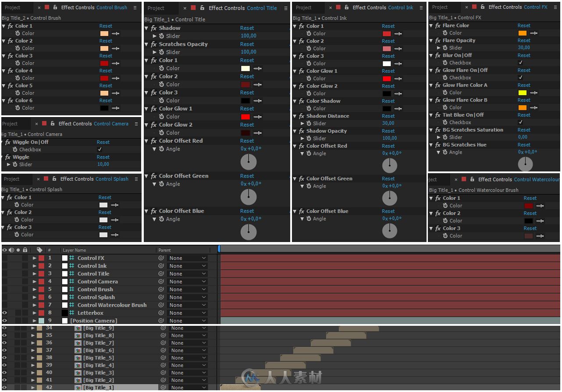
Task: Click the stopwatch for Color 3 in Control Watercolour Brush
Action: point(445,236)
